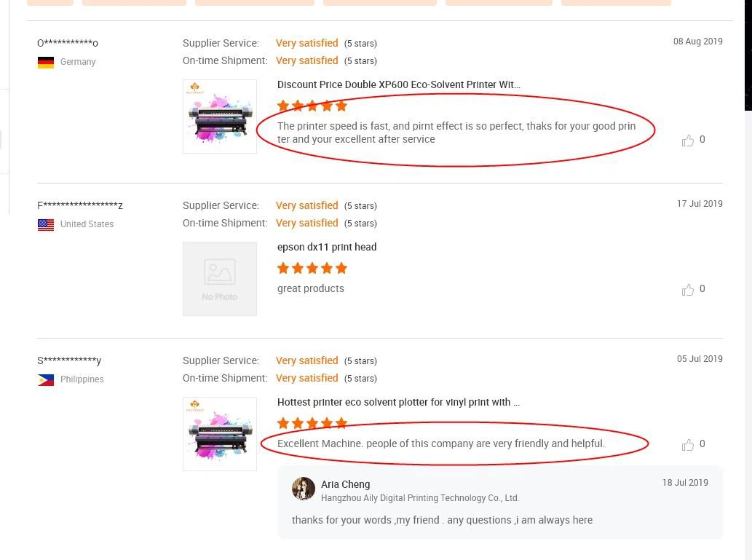Viewport: 752px width, 560px height.
Task: Like the Germany buyer's review with thumbs-up
Action: [688, 141]
